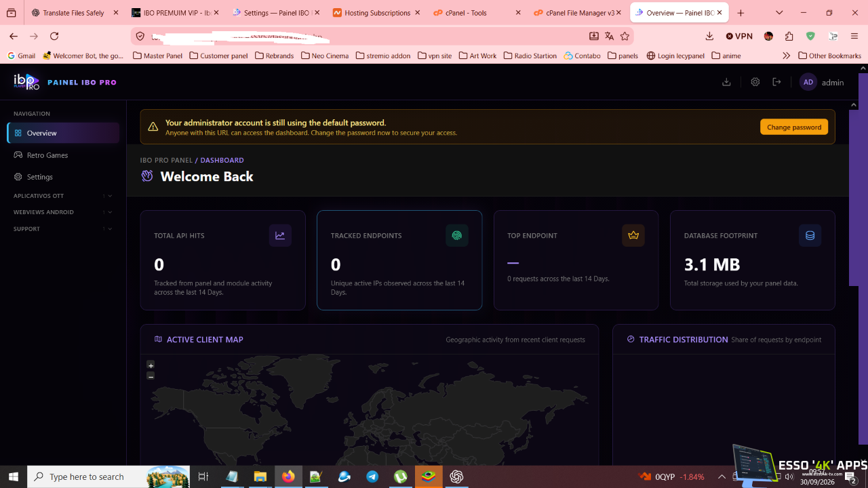Click the Total API Hits chart icon
Viewport: 868px width, 488px height.
280,236
